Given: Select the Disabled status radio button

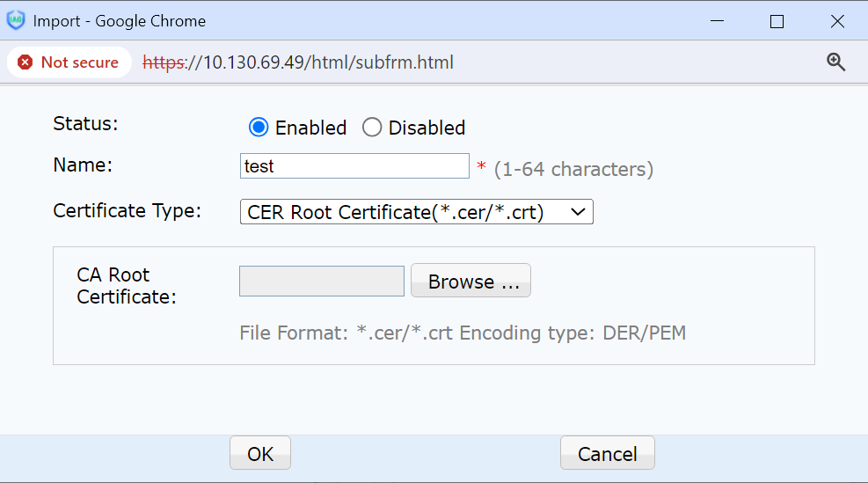Looking at the screenshot, I should tap(372, 128).
